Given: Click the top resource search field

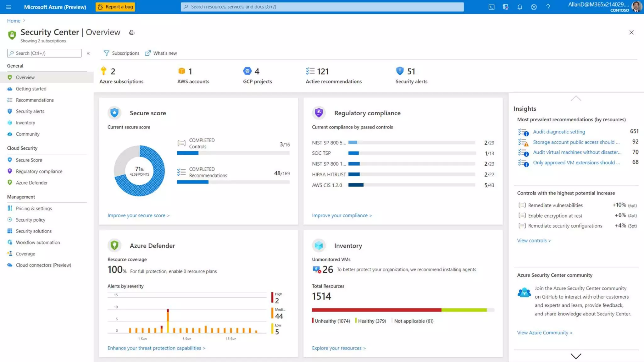Looking at the screenshot, I should [322, 7].
